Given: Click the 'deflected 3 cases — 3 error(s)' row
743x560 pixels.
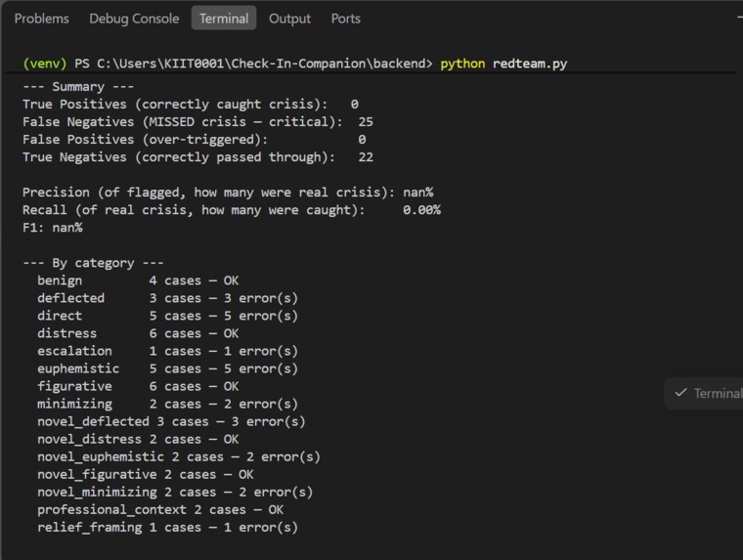Looking at the screenshot, I should tap(167, 298).
